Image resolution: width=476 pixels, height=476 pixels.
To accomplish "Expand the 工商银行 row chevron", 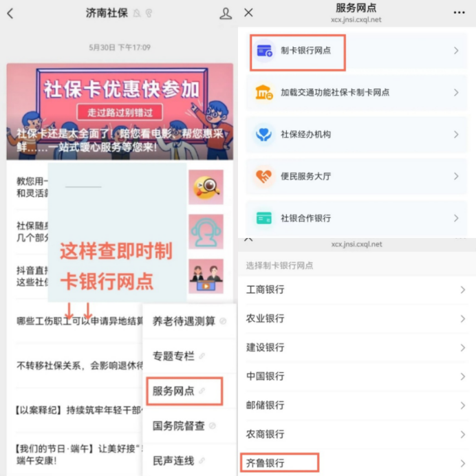I will coord(463,290).
